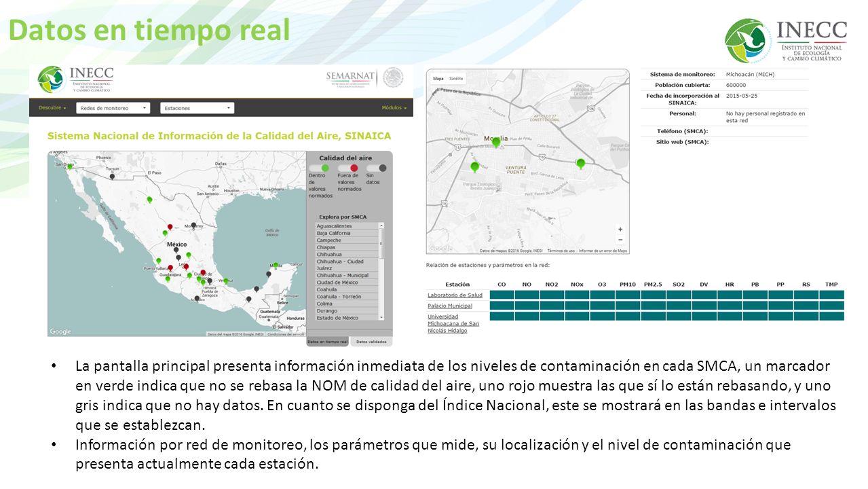868x489 pixels.
Task: Click the SEMARNAT logo in page header
Action: point(364,78)
